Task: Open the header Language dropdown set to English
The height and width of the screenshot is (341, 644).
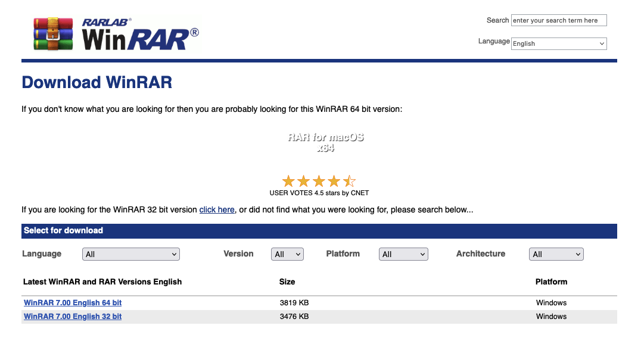Action: (559, 43)
